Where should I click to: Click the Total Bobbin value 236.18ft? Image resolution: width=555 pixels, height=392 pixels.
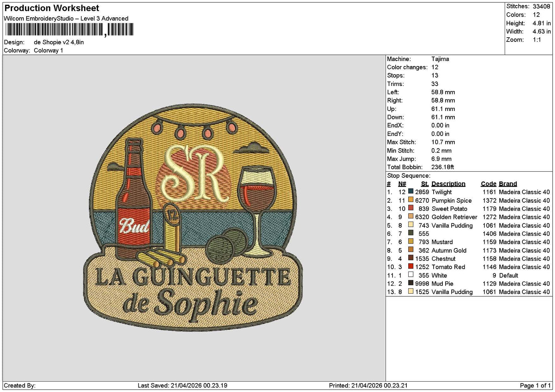(x=443, y=167)
